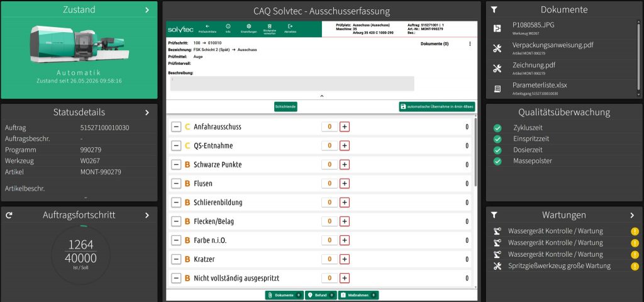Increase QS-Entnahme count with plus
This screenshot has height=302, width=644.
(x=345, y=146)
